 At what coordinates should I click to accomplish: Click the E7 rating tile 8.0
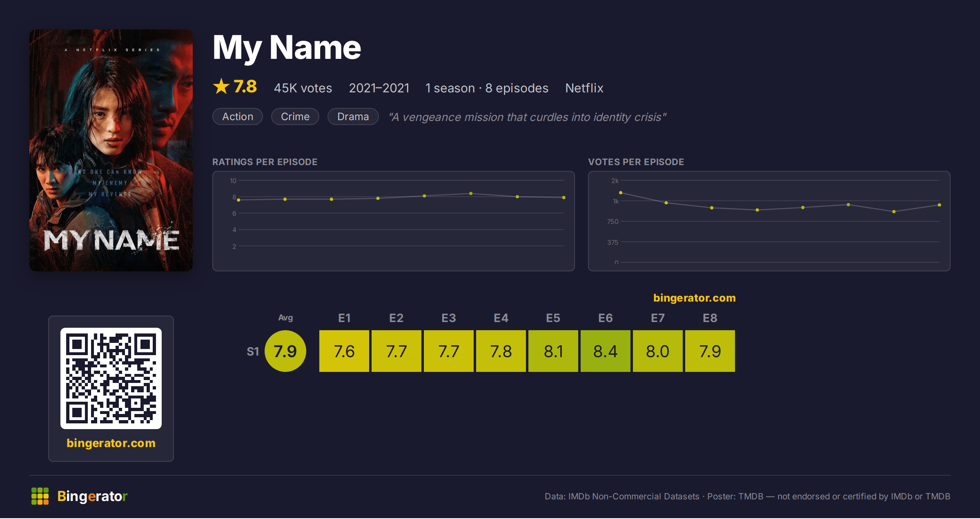click(x=658, y=351)
